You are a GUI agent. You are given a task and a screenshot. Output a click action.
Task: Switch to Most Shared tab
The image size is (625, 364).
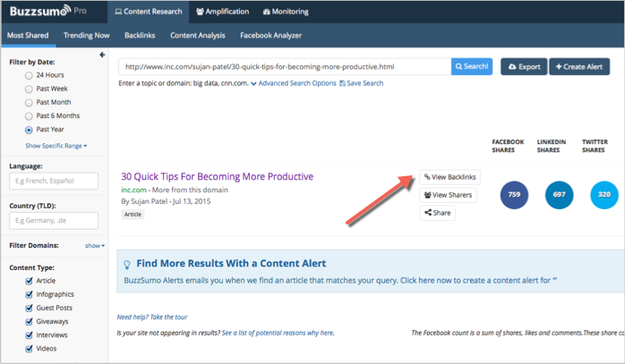tap(28, 35)
